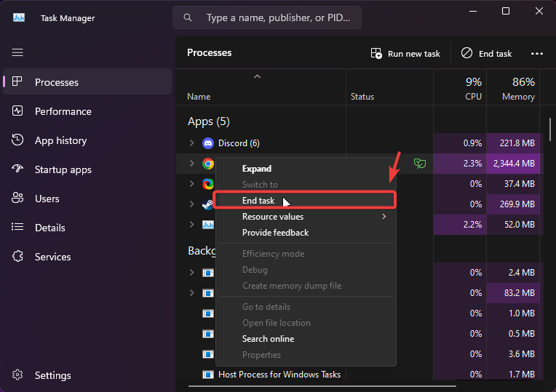This screenshot has width=556, height=392.
Task: Click the efficiency mode leaf icon
Action: tap(419, 164)
